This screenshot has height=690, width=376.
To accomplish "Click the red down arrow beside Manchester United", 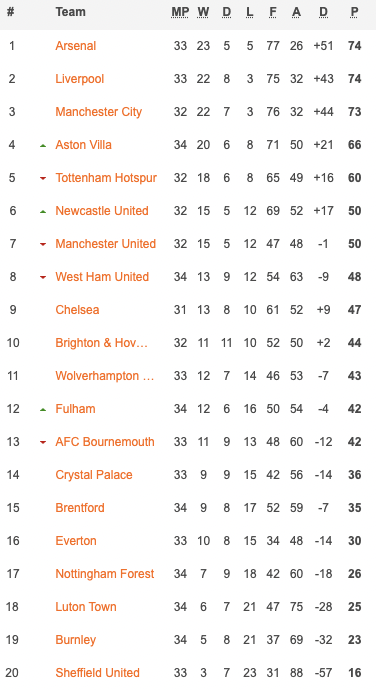I will pos(43,244).
